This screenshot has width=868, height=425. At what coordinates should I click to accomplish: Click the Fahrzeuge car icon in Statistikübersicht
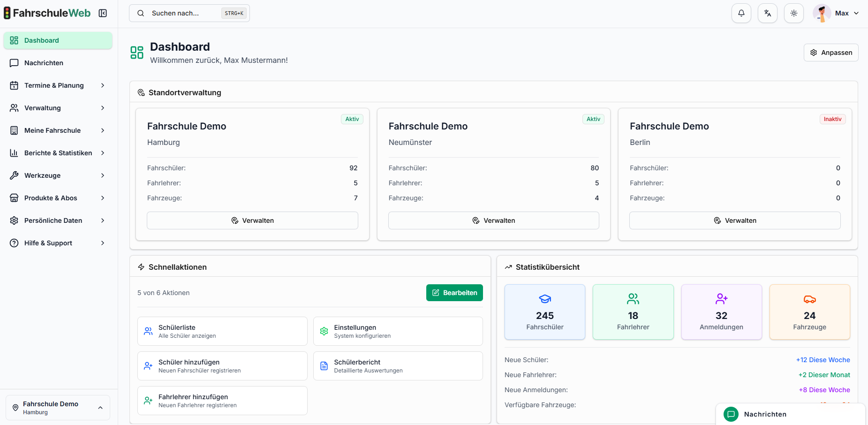click(810, 298)
